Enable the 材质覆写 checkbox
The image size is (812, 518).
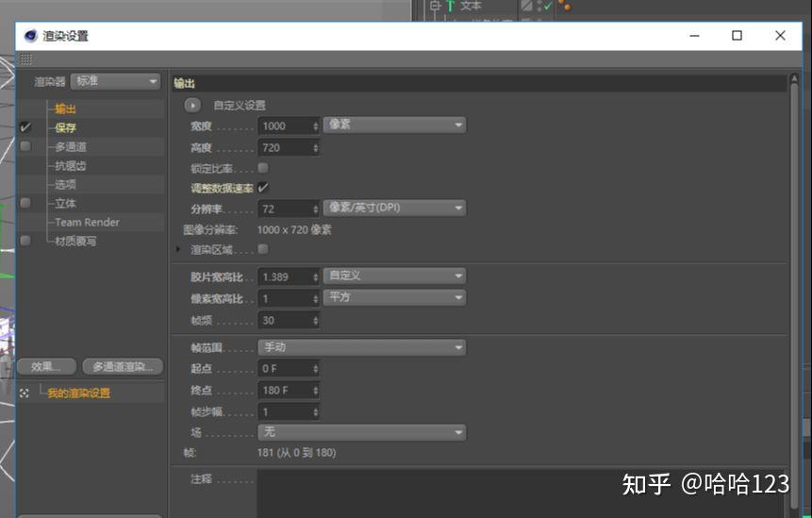click(25, 241)
